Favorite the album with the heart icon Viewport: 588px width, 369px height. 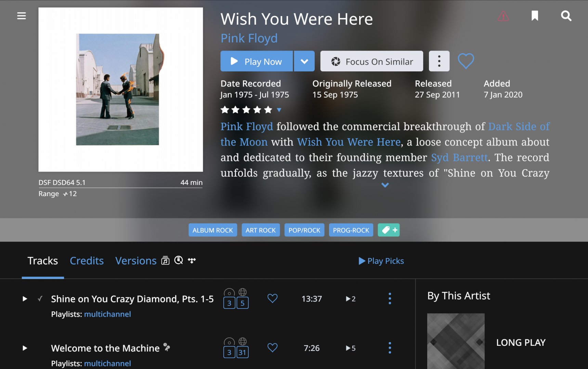click(466, 61)
